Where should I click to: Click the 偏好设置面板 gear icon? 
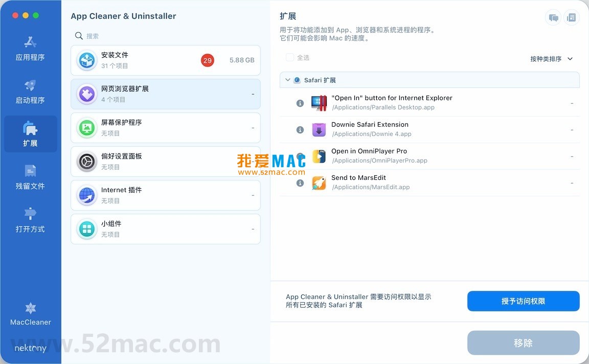click(x=87, y=162)
